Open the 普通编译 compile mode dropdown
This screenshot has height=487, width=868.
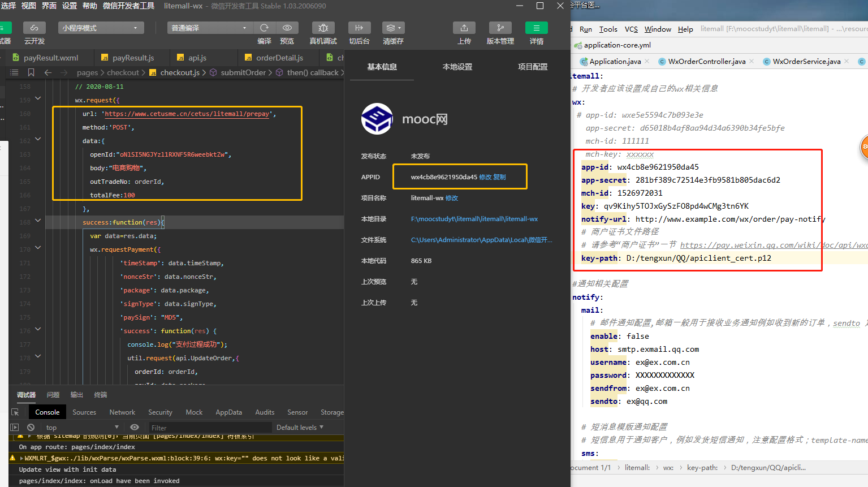pyautogui.click(x=210, y=28)
